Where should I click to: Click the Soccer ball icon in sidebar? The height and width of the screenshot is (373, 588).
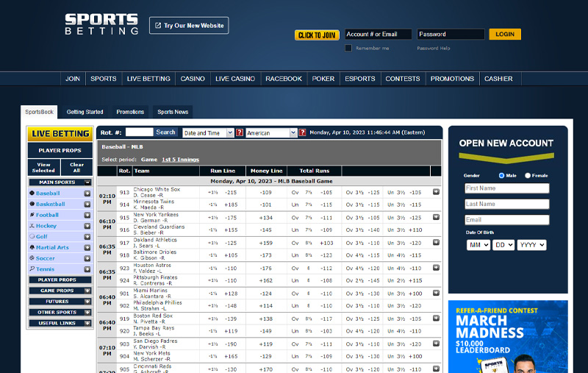coord(32,258)
